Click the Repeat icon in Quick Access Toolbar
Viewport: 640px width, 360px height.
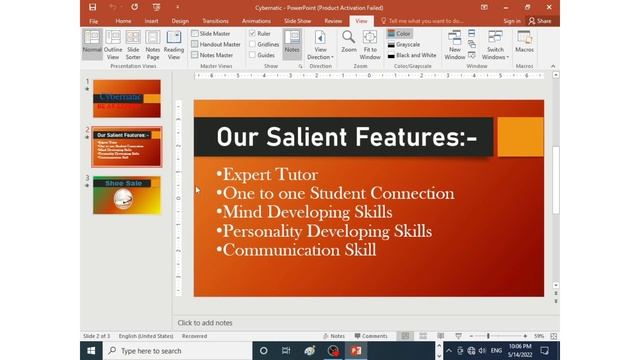coord(134,7)
